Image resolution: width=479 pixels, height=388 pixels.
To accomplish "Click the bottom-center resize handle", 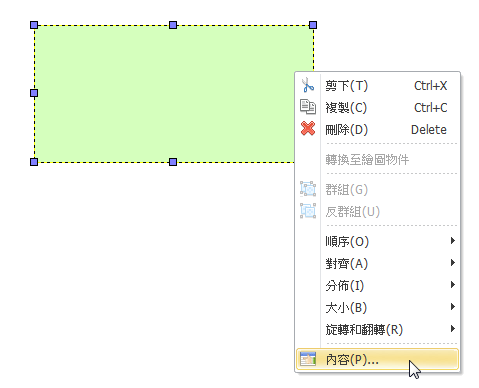I will (x=173, y=162).
